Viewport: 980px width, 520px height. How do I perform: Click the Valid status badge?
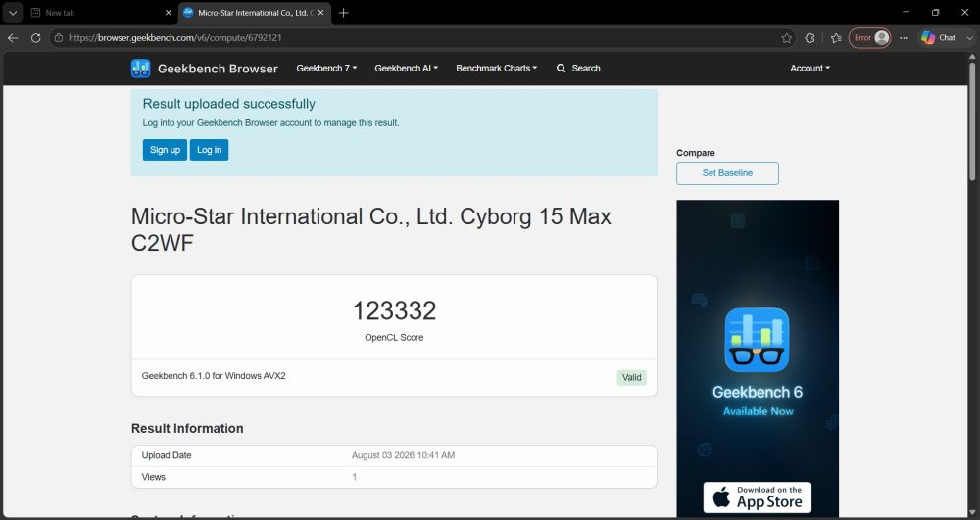pos(632,377)
